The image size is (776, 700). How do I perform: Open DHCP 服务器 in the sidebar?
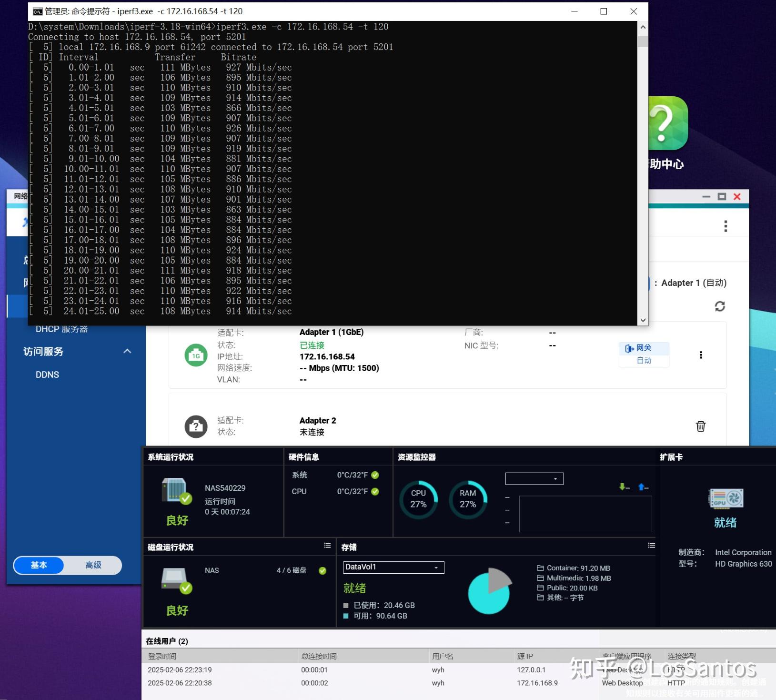click(61, 329)
